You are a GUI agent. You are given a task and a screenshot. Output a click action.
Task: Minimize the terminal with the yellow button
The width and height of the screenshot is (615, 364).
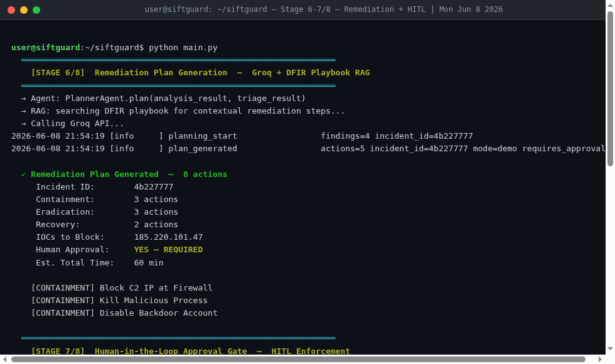coord(24,10)
